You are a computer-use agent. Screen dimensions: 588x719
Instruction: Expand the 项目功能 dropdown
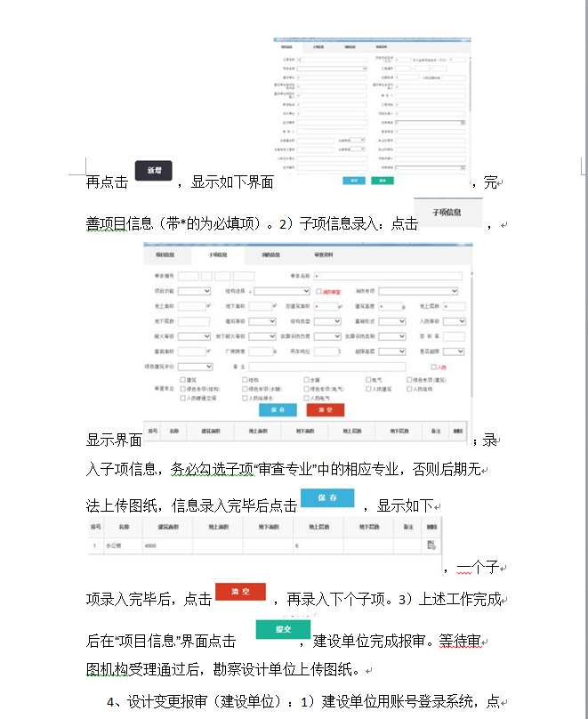click(195, 291)
